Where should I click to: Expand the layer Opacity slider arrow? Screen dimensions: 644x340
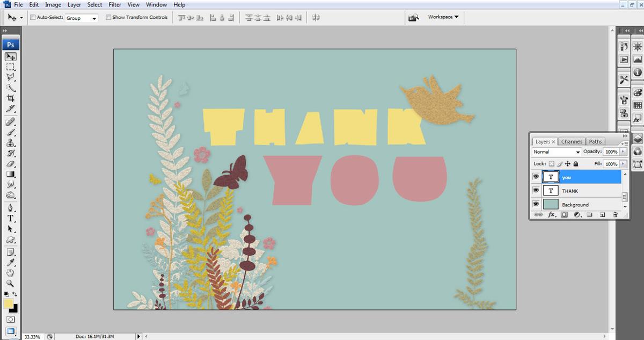pos(623,152)
